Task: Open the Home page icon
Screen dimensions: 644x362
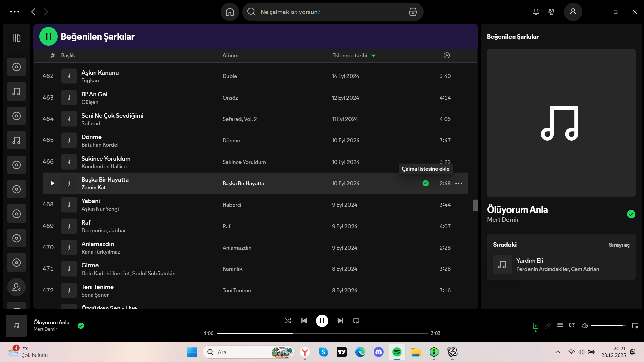Action: (x=230, y=12)
